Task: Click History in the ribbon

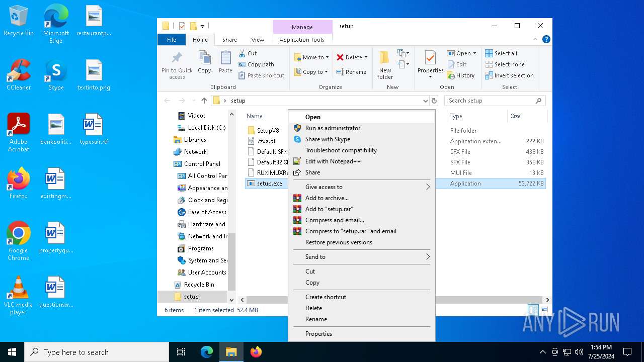Action: [460, 75]
